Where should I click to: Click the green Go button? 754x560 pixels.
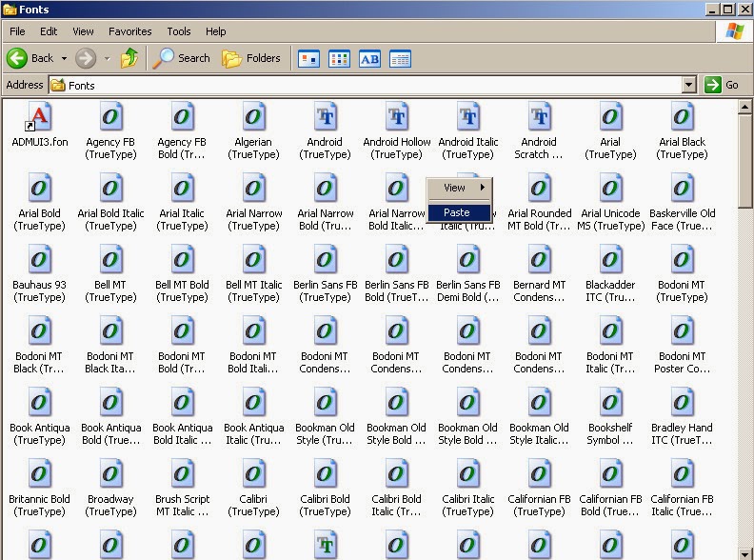pyautogui.click(x=722, y=85)
